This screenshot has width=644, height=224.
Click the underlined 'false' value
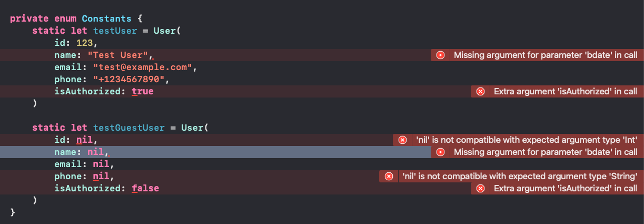(x=145, y=189)
